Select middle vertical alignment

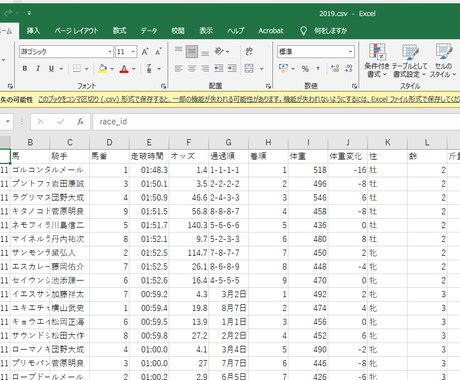(x=192, y=51)
